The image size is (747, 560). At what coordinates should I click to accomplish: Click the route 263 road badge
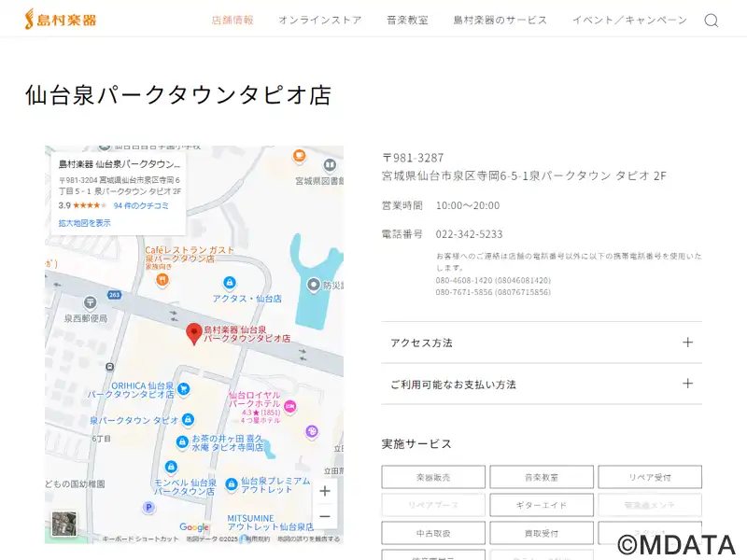(x=114, y=295)
